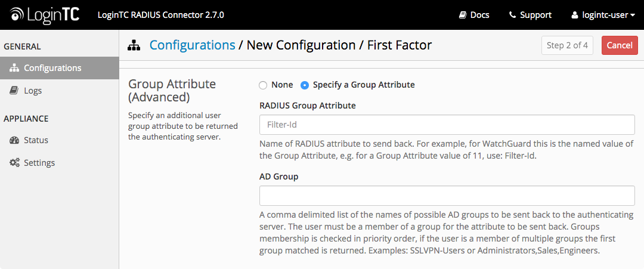Click the Logs book icon
Screen dimensions: 644x269
14,91
